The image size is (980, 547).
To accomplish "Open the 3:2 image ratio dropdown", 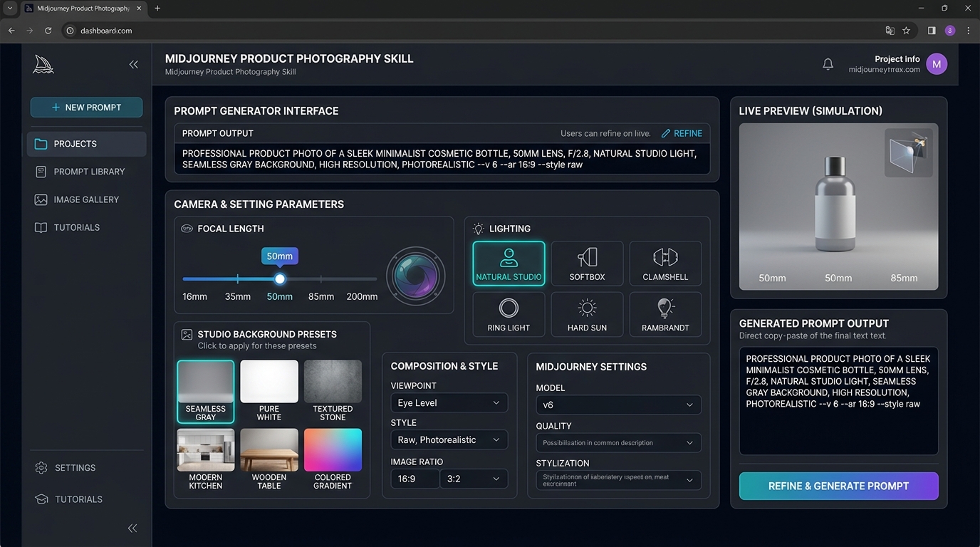I will 474,479.
